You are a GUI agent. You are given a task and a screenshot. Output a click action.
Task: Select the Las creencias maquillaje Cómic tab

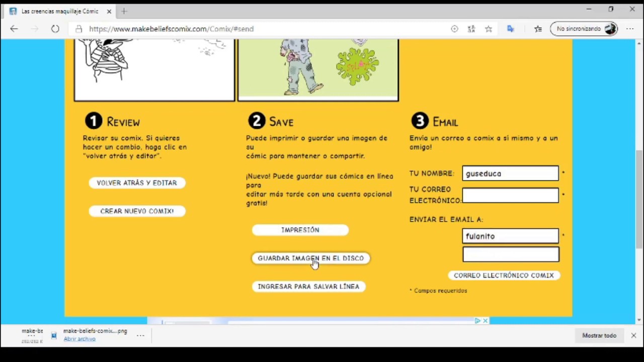coord(59,11)
